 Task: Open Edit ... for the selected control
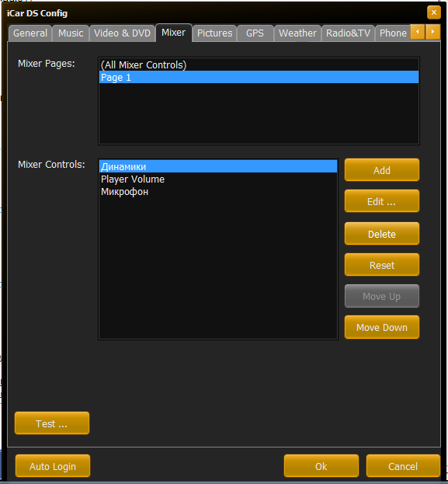pyautogui.click(x=382, y=201)
